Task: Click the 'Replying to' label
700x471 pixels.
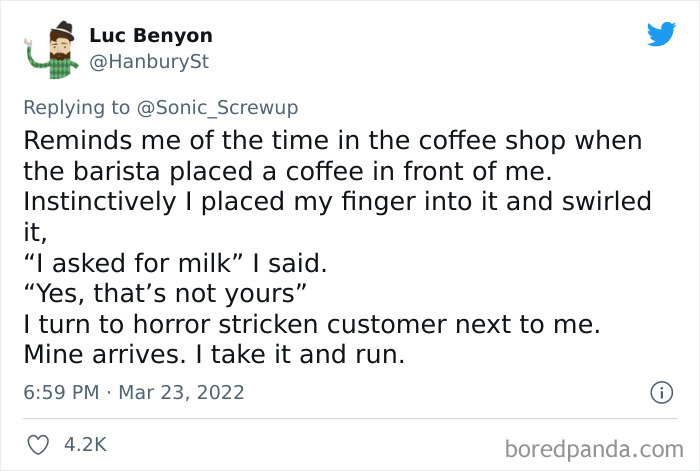Action: pyautogui.click(x=78, y=107)
